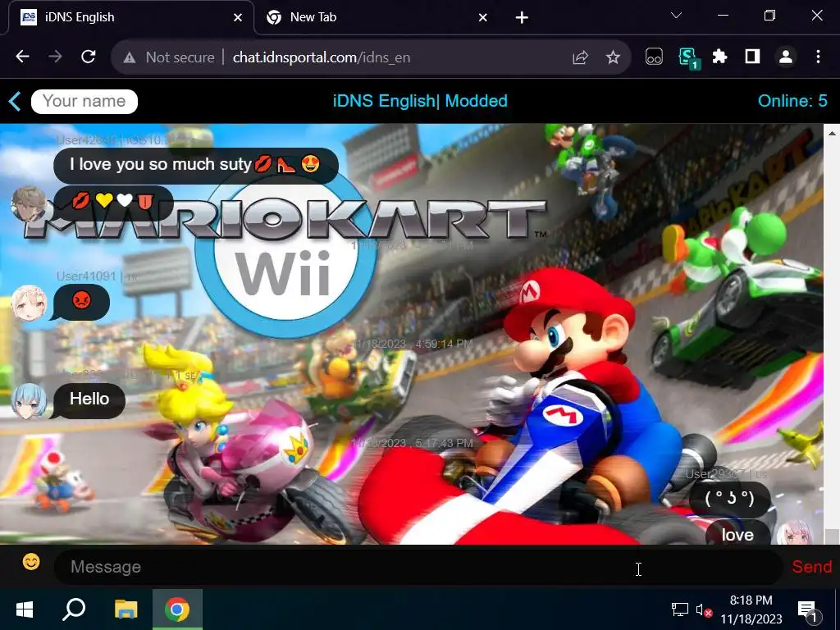Share this page via share icon
Screen dimensions: 840x630
pyautogui.click(x=580, y=57)
